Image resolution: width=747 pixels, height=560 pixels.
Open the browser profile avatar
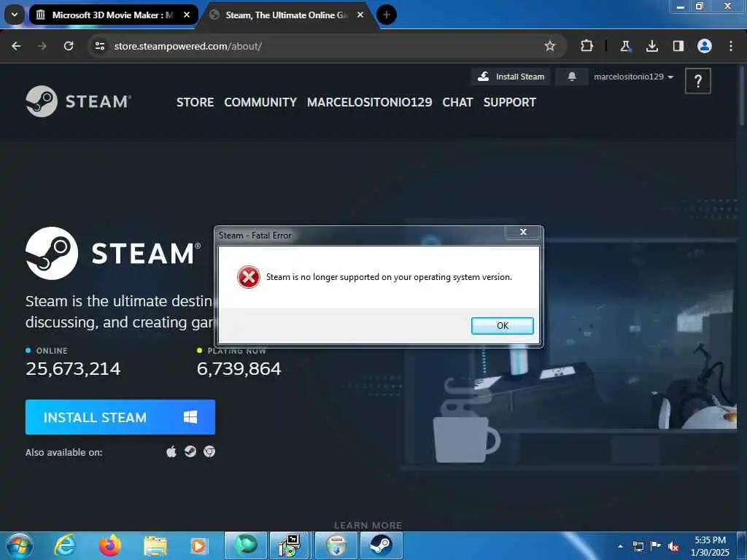(x=704, y=46)
